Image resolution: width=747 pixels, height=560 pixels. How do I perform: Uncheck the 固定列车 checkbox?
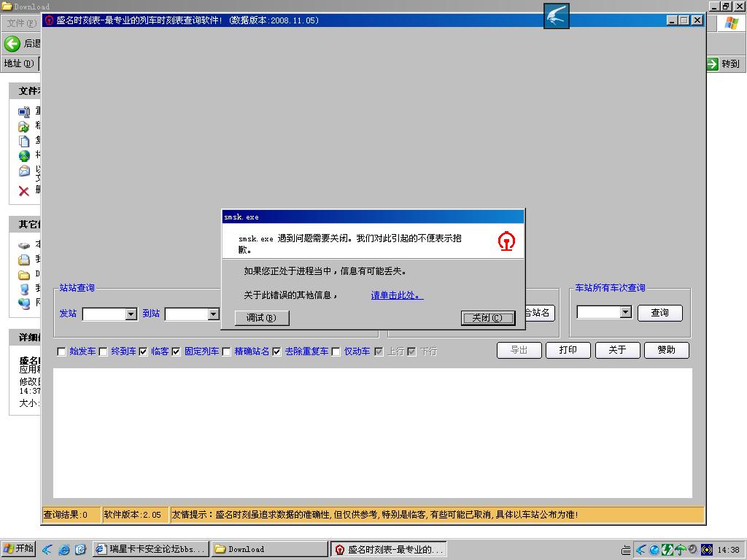click(x=177, y=352)
